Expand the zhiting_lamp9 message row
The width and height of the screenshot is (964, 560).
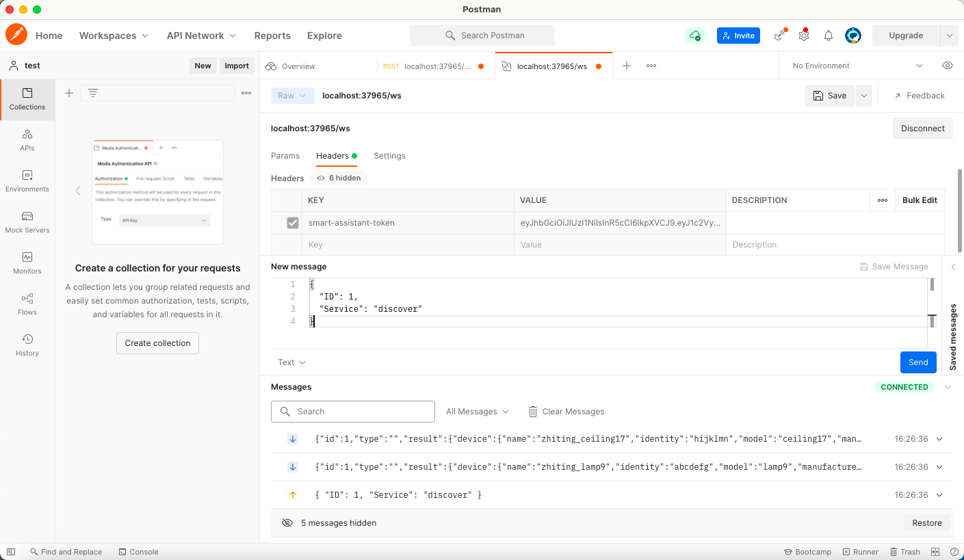point(939,467)
